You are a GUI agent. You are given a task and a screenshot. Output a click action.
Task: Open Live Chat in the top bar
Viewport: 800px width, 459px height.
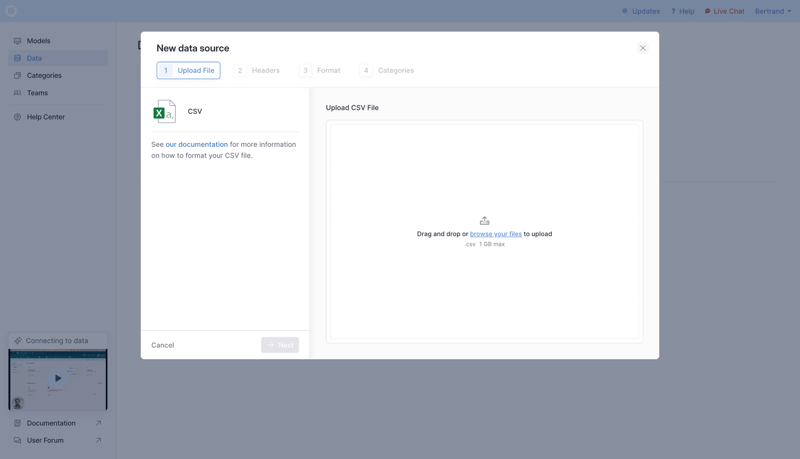724,11
